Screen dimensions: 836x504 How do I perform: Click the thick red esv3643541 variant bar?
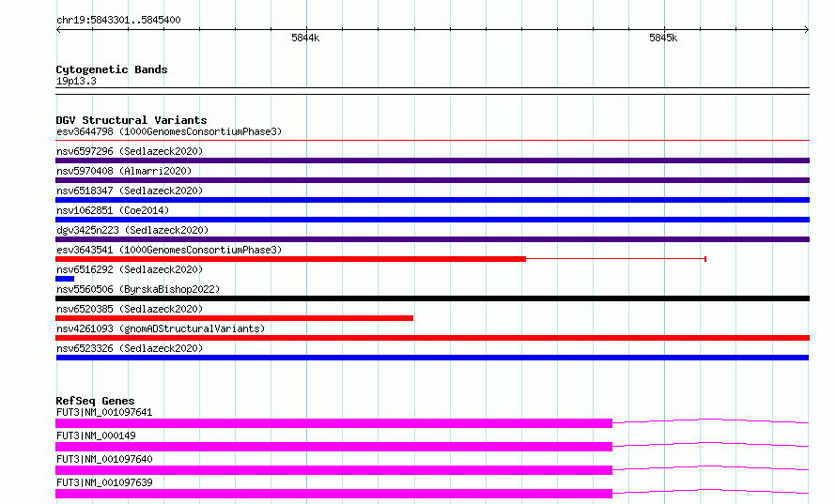[290, 259]
